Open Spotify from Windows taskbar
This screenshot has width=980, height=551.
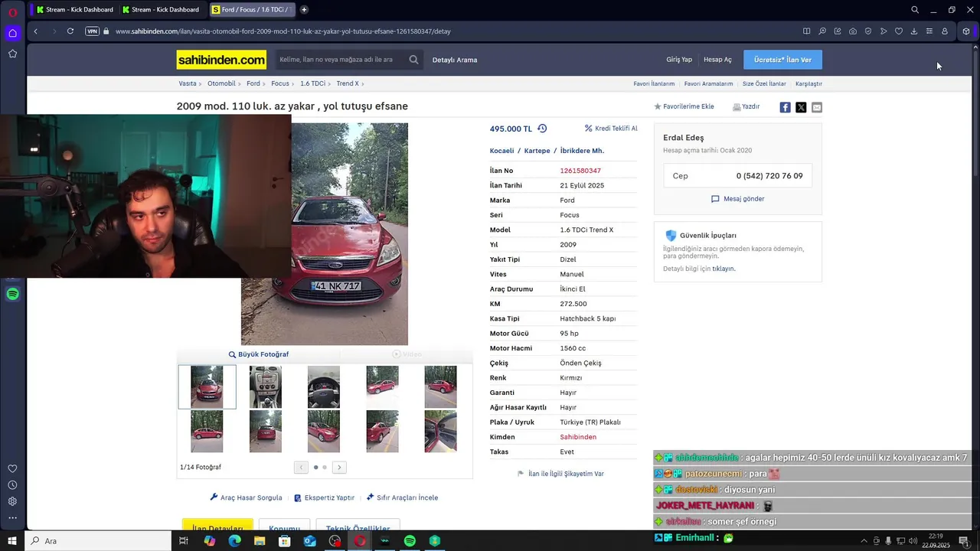click(x=410, y=541)
